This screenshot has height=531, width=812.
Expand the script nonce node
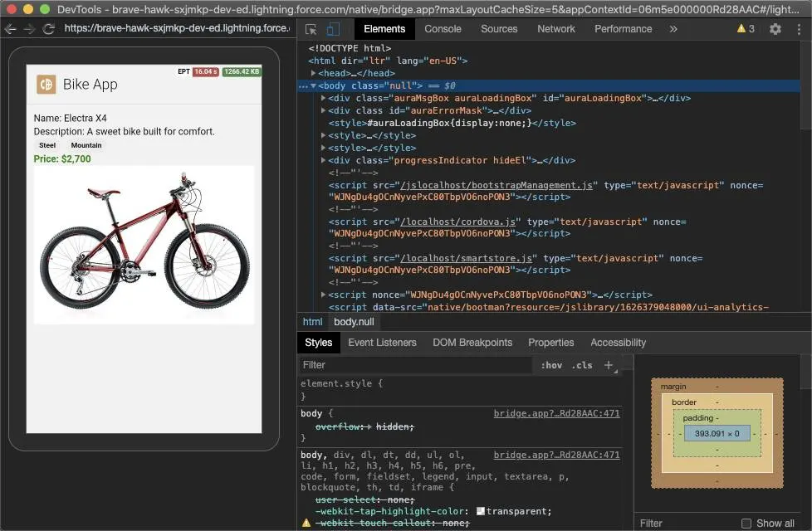(323, 295)
